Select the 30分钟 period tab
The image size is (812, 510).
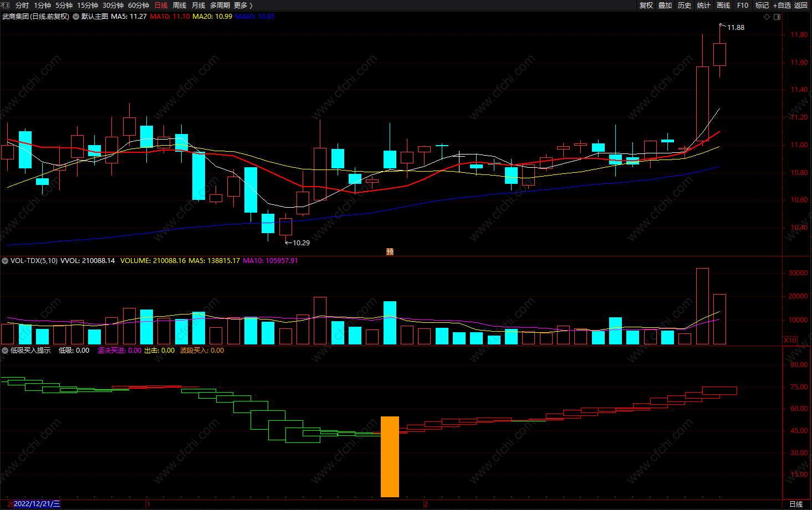click(113, 5)
